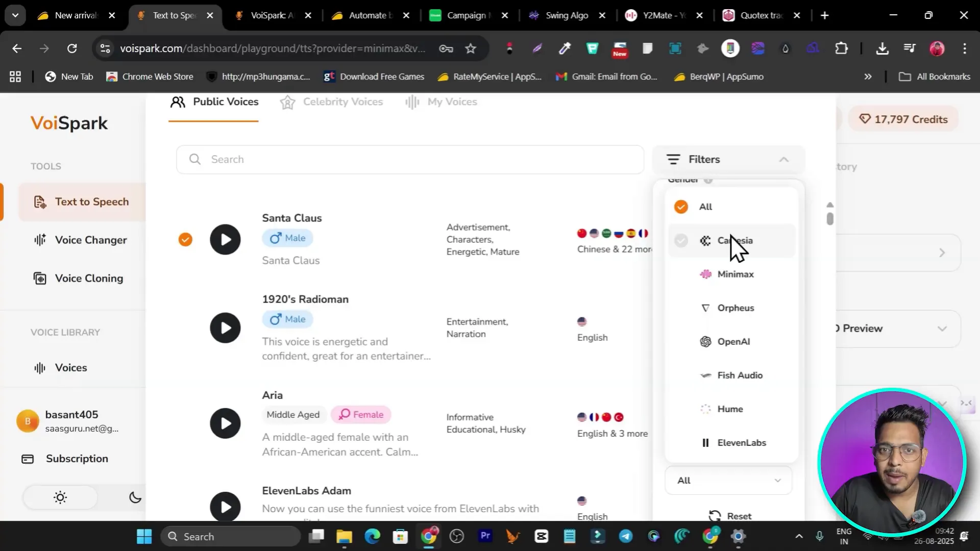Play the Santa Claus voice preview
980x551 pixels.
(x=225, y=239)
